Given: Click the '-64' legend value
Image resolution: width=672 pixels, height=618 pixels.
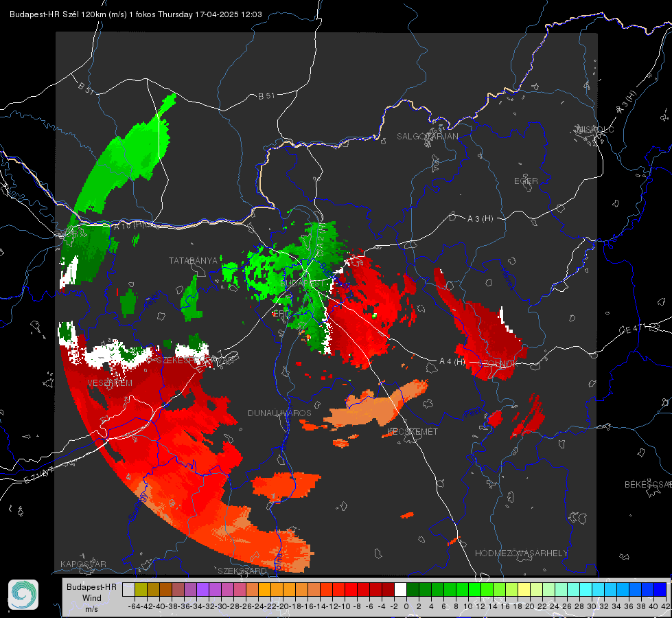Looking at the screenshot, I should [x=135, y=606].
